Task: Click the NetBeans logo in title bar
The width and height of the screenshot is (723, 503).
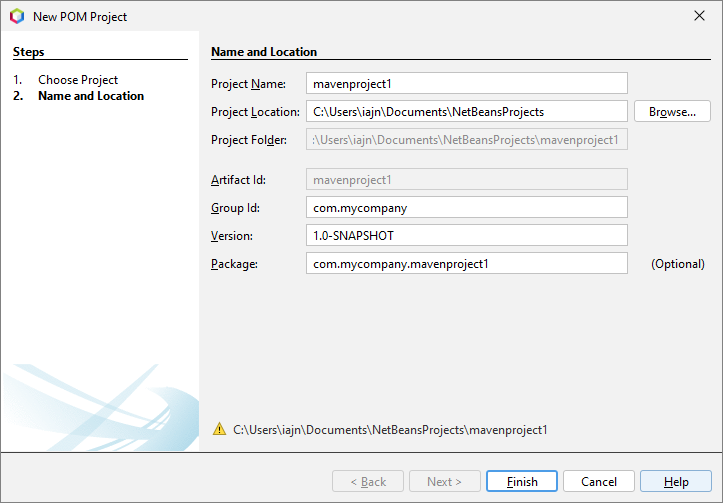Action: point(17,16)
